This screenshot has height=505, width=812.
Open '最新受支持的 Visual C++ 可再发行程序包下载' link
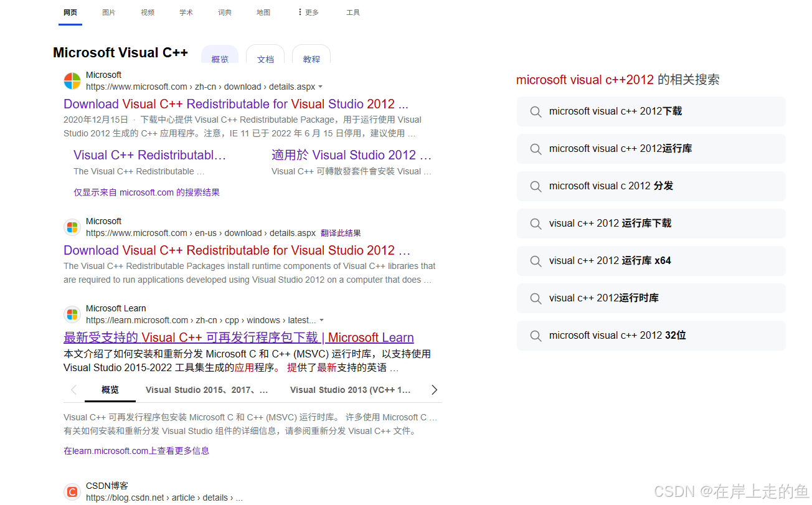tap(238, 337)
